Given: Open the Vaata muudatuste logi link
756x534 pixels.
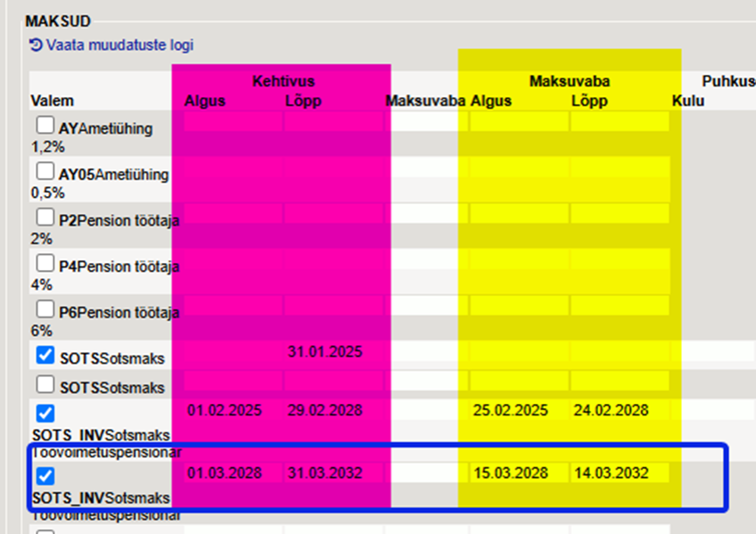Looking at the screenshot, I should (x=119, y=45).
